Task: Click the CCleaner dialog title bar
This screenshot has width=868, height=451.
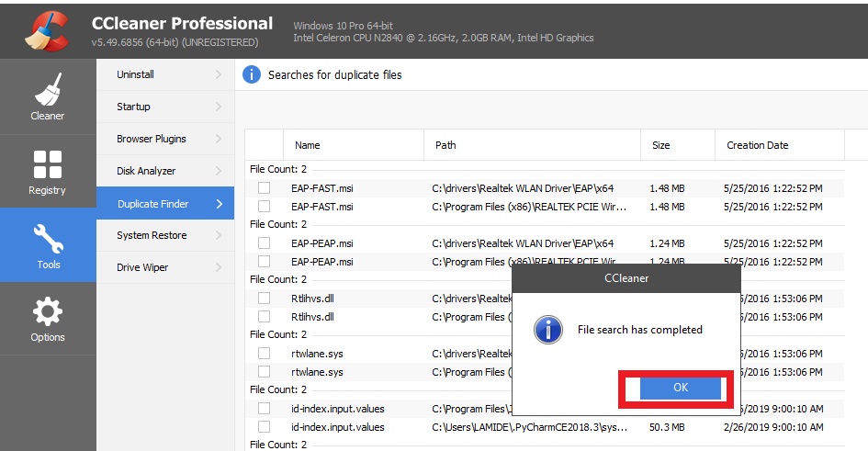Action: tap(626, 278)
